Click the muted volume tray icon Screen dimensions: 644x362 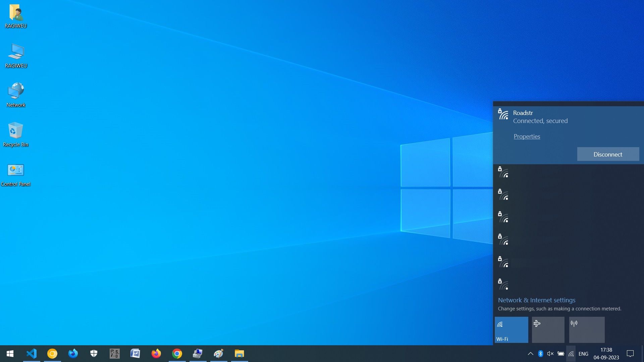tap(550, 354)
